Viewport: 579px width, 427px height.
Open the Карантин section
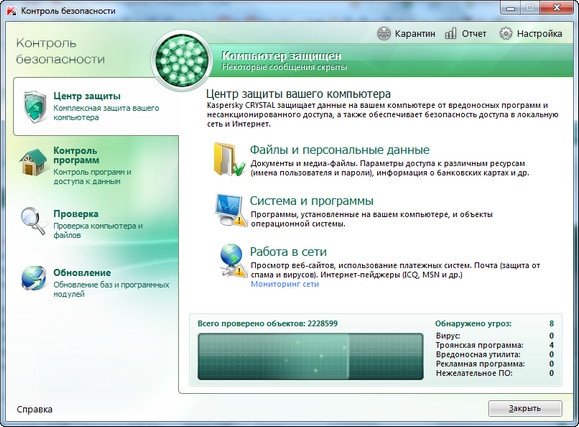click(x=406, y=34)
